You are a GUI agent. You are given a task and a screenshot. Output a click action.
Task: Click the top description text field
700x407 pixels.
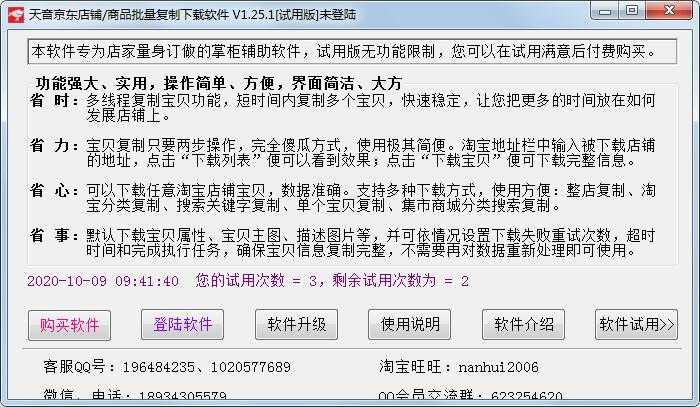(352, 52)
